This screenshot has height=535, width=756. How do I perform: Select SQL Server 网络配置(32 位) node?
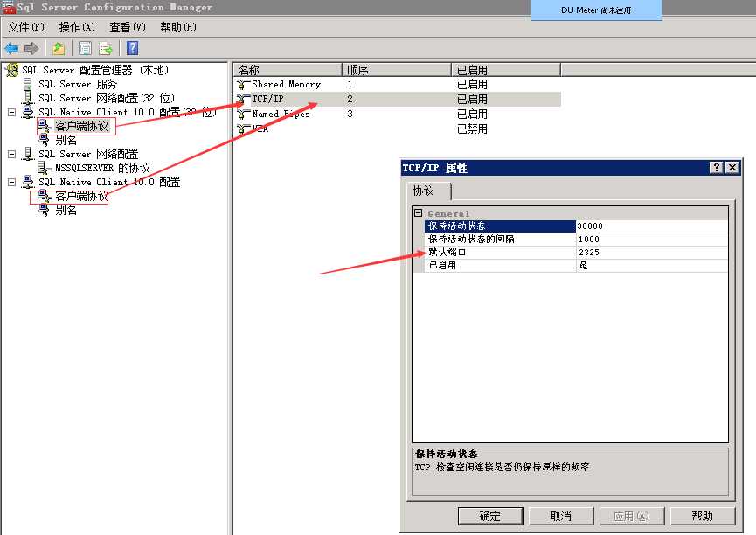(107, 99)
